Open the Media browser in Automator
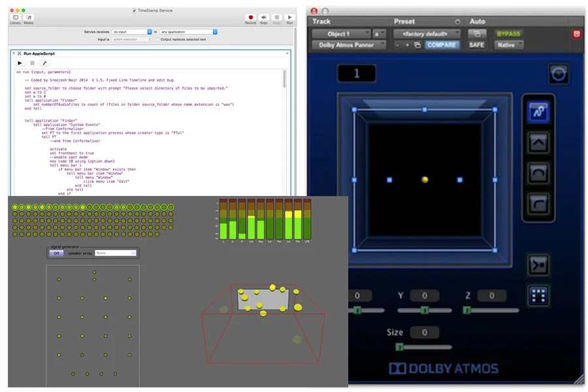588x392 pixels. pyautogui.click(x=29, y=19)
